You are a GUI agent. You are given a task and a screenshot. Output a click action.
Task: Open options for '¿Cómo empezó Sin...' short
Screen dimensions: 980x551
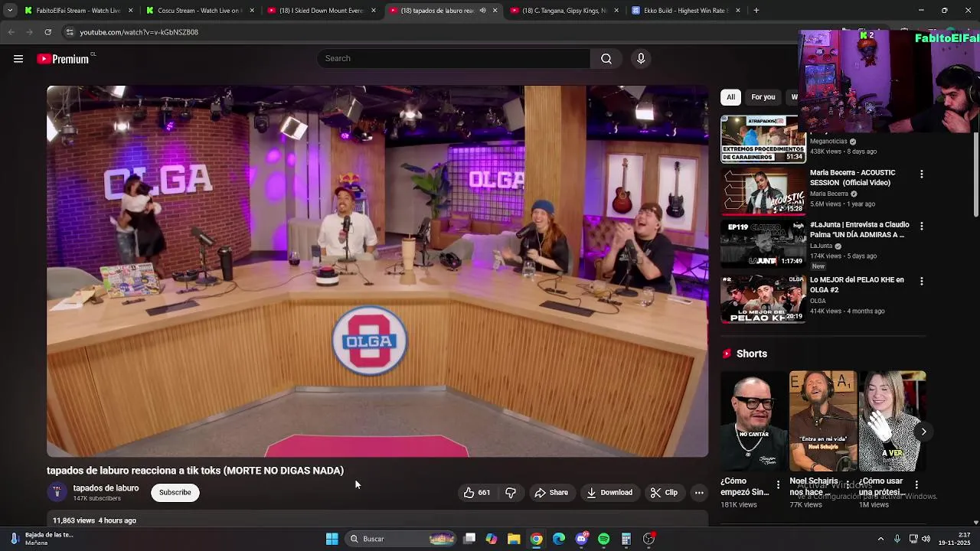(x=778, y=484)
